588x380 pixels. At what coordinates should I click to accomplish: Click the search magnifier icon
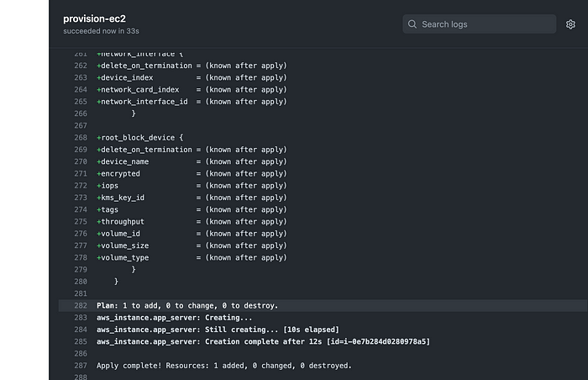tap(412, 24)
